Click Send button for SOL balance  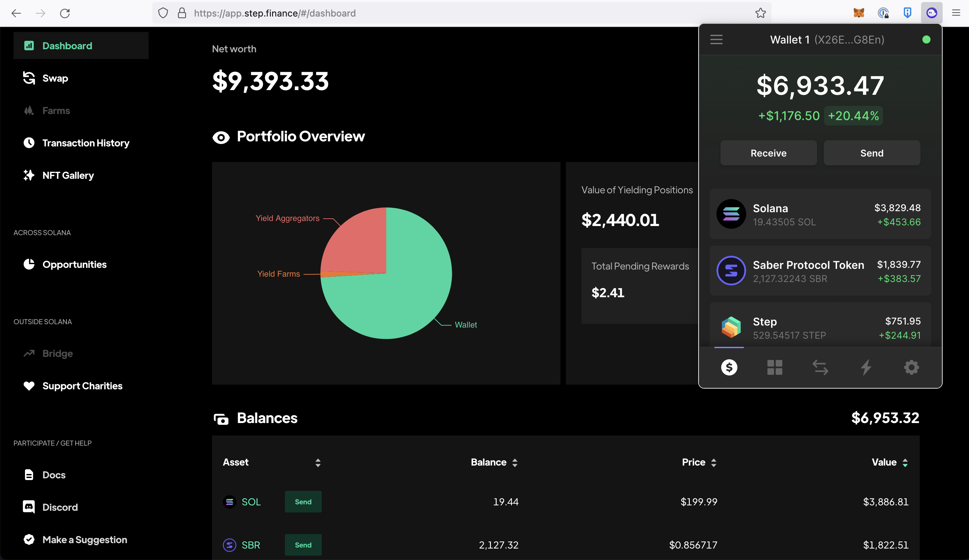303,502
